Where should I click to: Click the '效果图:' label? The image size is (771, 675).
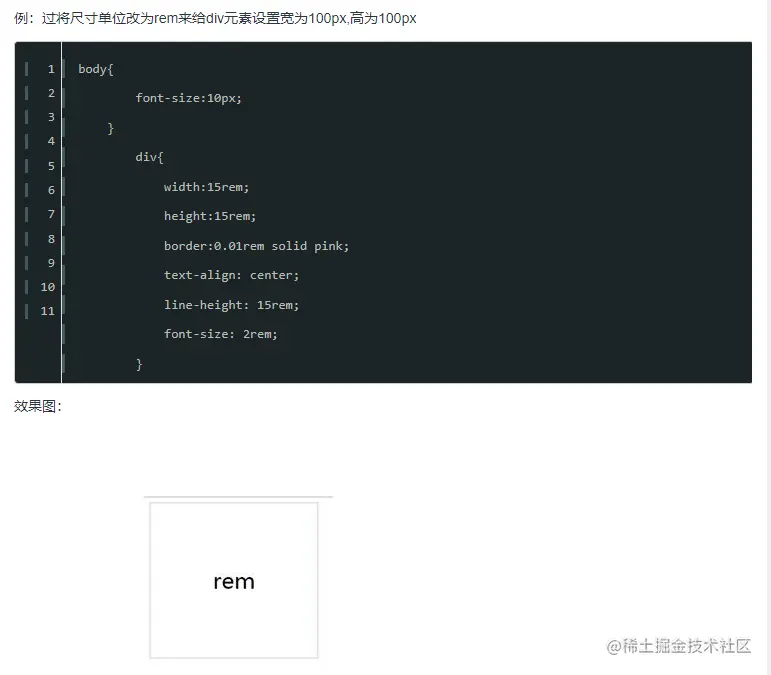[38, 407]
